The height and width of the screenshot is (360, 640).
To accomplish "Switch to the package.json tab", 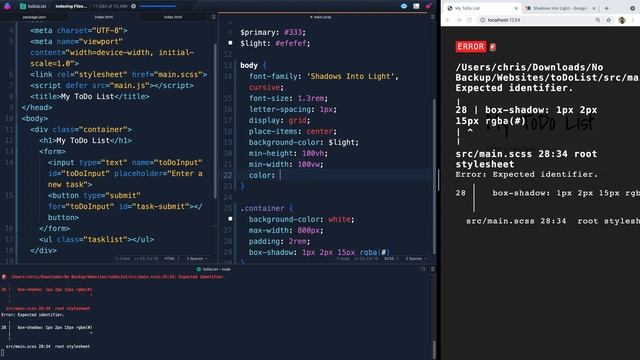I will 34,17.
